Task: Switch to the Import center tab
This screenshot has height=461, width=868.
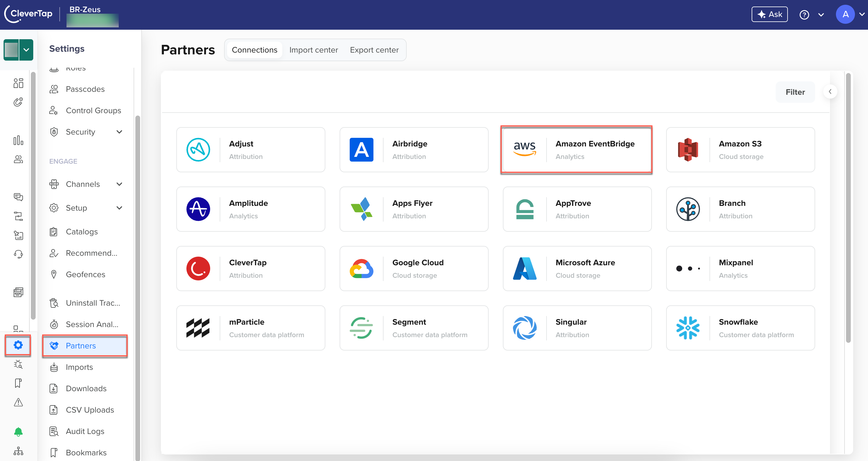Action: coord(313,50)
